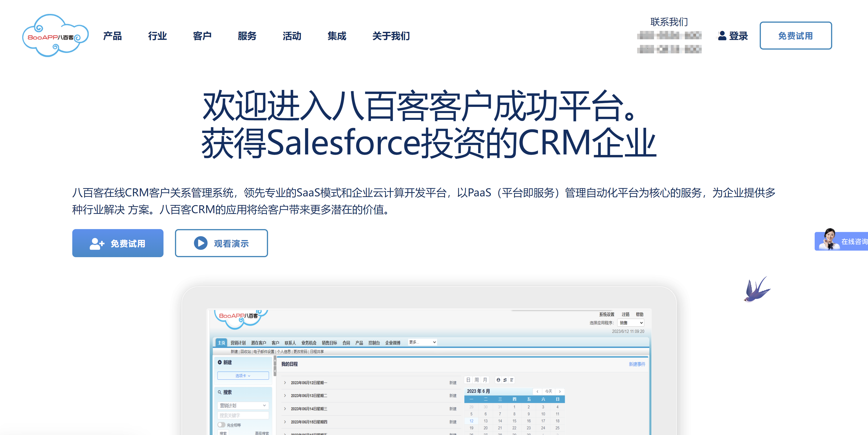The image size is (868, 435).
Task: Click the 登录 login link
Action: [738, 36]
